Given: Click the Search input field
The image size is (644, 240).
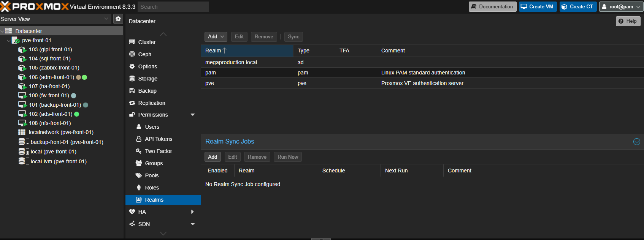Looking at the screenshot, I should [x=173, y=7].
